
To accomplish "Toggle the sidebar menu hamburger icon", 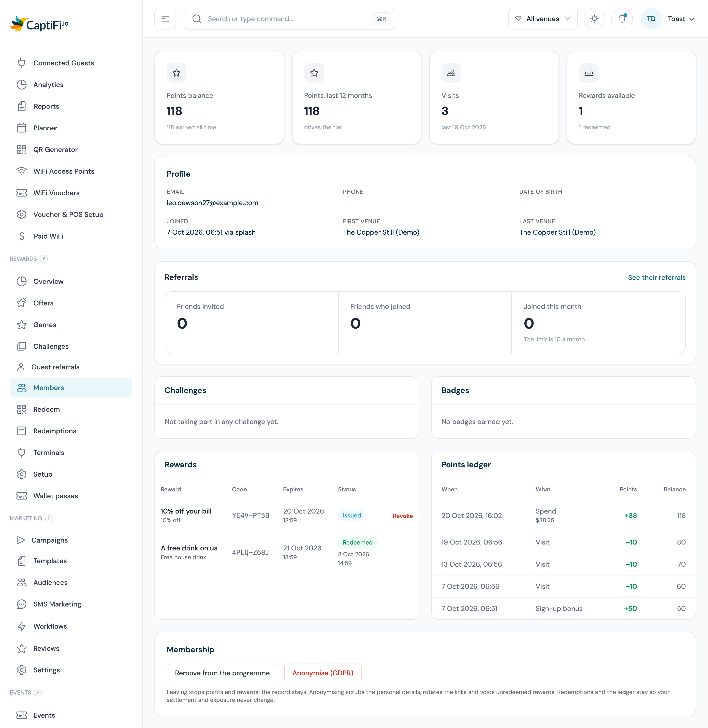I will click(165, 19).
